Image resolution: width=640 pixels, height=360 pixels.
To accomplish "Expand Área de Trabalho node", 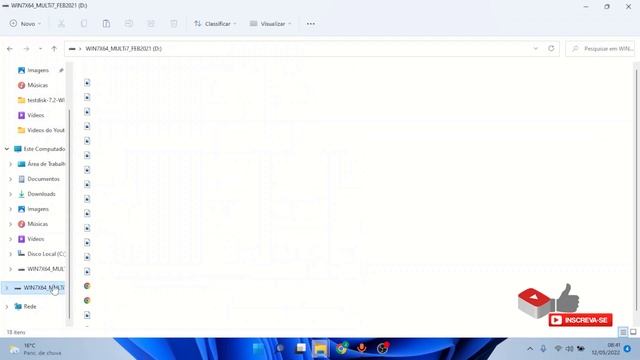I will (11, 164).
